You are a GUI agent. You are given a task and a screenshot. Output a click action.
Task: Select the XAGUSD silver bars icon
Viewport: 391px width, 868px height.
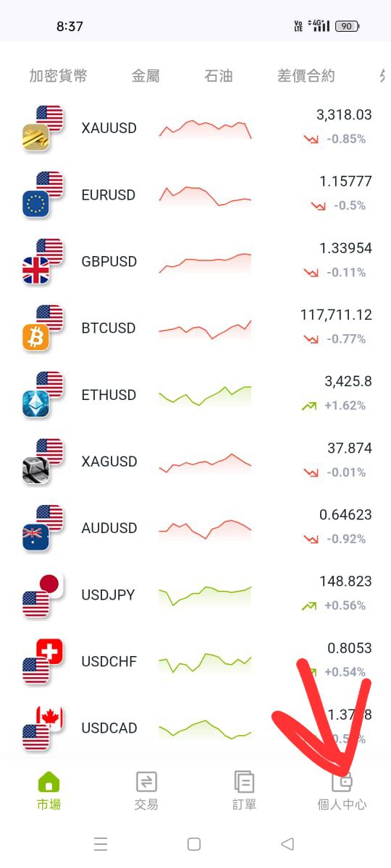[x=35, y=471]
